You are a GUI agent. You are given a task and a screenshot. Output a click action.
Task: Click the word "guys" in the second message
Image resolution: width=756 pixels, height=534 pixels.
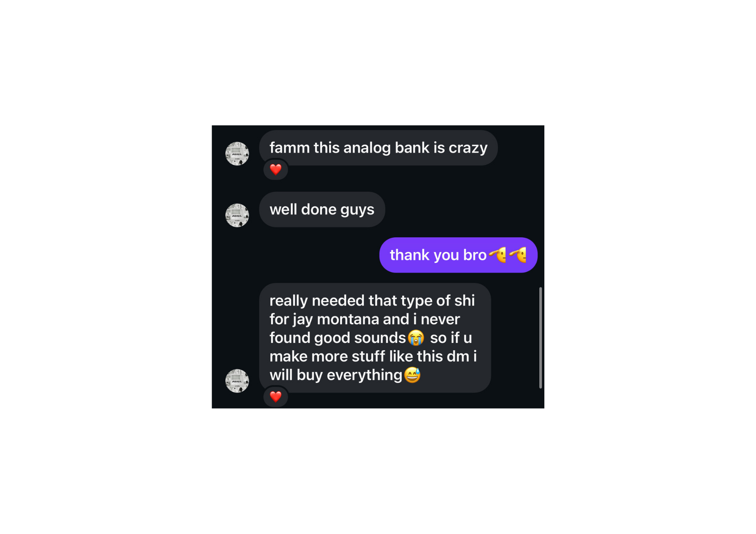[357, 210]
